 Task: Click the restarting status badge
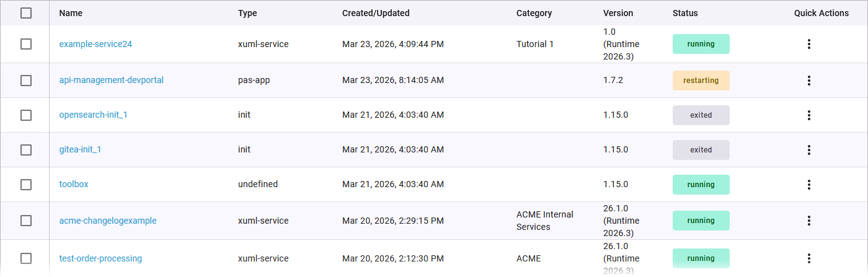click(x=701, y=81)
